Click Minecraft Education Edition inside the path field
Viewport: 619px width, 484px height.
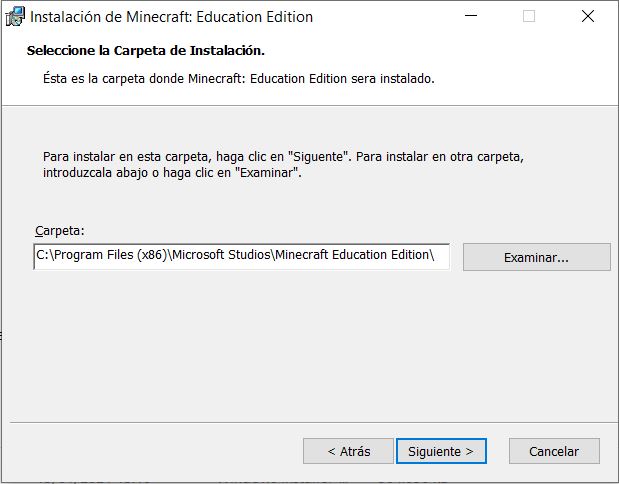click(x=352, y=255)
